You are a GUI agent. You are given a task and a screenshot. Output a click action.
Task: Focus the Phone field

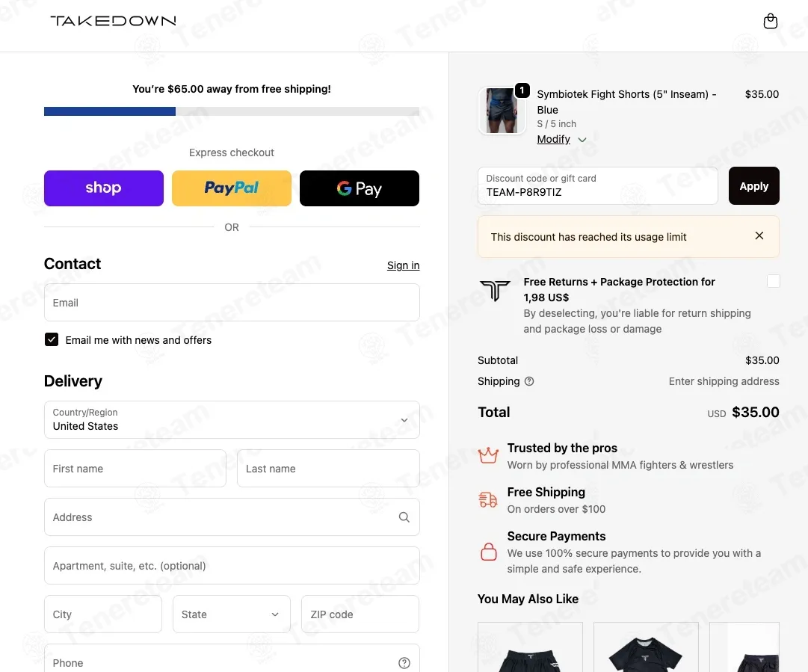pyautogui.click(x=232, y=659)
